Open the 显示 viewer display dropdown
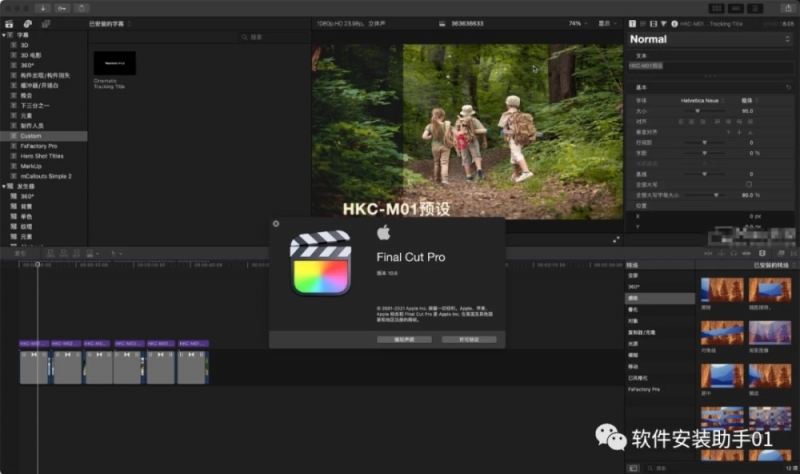800x474 pixels. (x=607, y=23)
